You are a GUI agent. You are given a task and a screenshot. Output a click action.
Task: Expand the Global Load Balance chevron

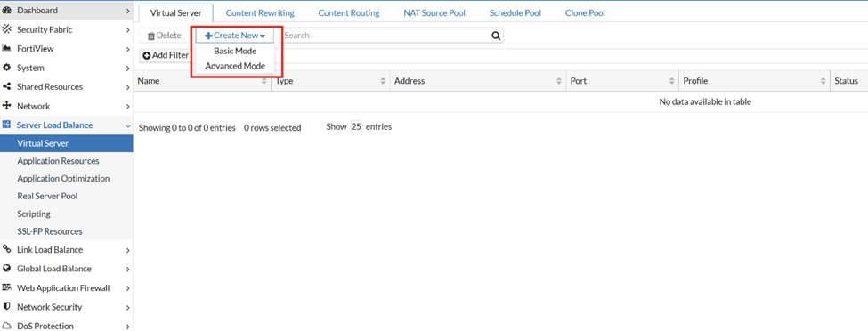tap(127, 269)
